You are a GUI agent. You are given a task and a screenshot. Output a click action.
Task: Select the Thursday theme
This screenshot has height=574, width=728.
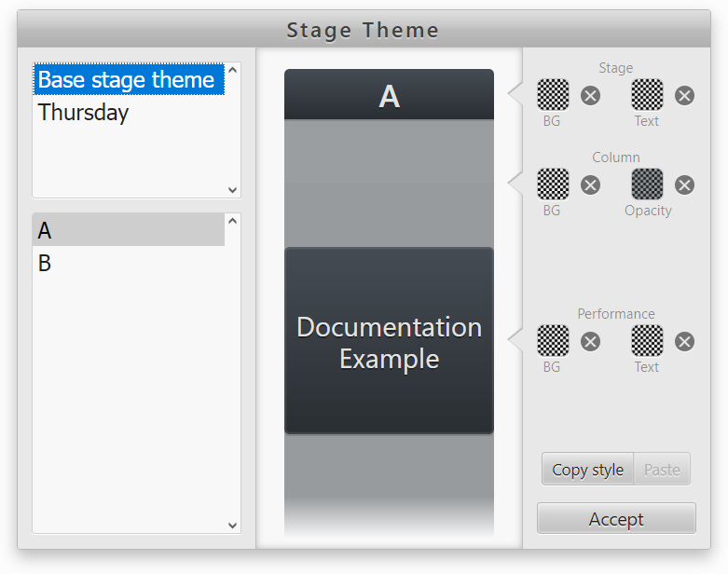click(x=84, y=113)
